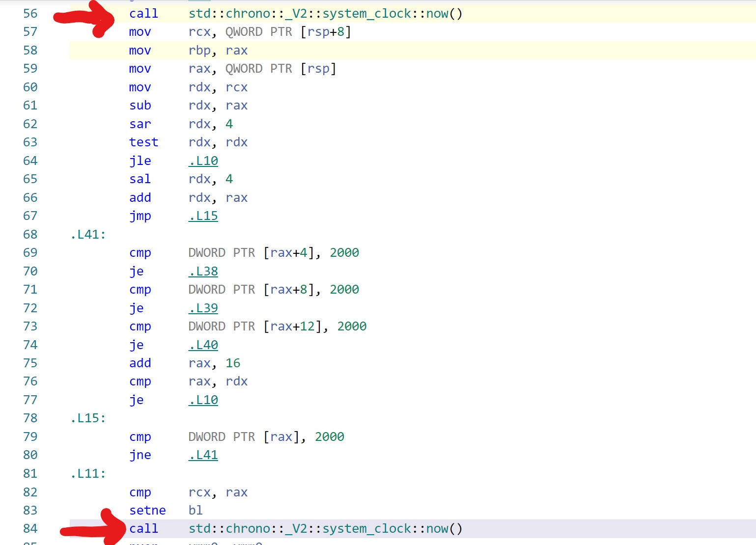The width and height of the screenshot is (756, 545).
Task: Follow the .L10 label link on line 64
Action: pyautogui.click(x=203, y=161)
